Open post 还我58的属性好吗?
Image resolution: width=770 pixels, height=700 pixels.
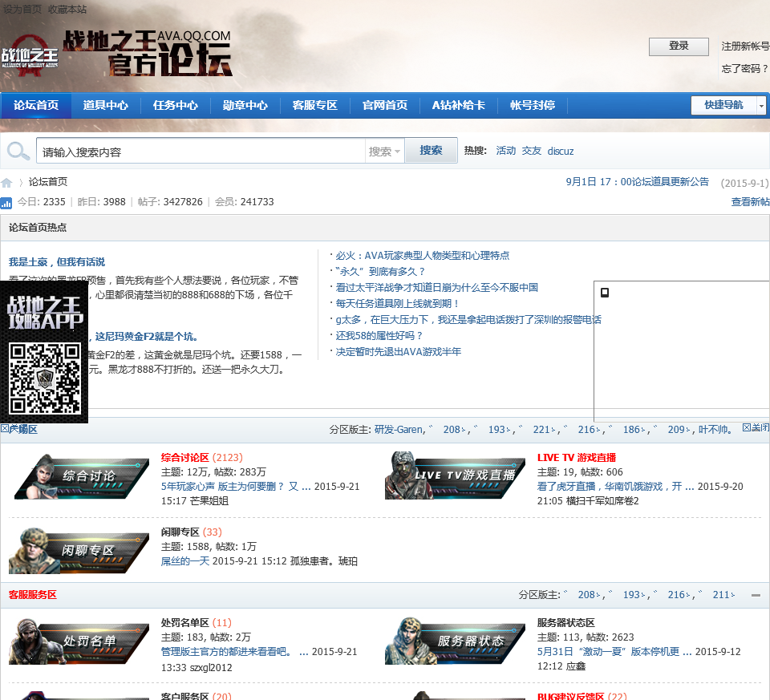379,336
